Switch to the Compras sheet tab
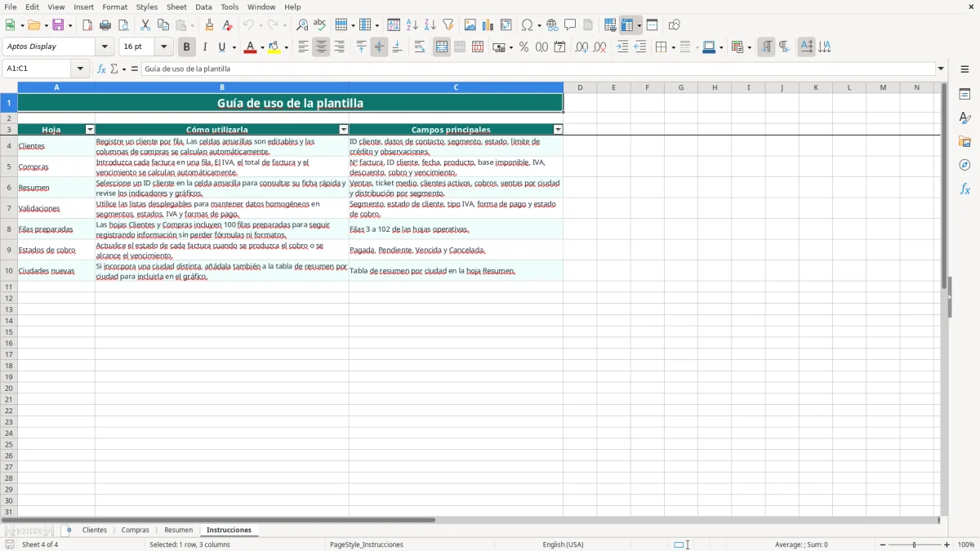The height and width of the screenshot is (551, 980). click(x=136, y=531)
